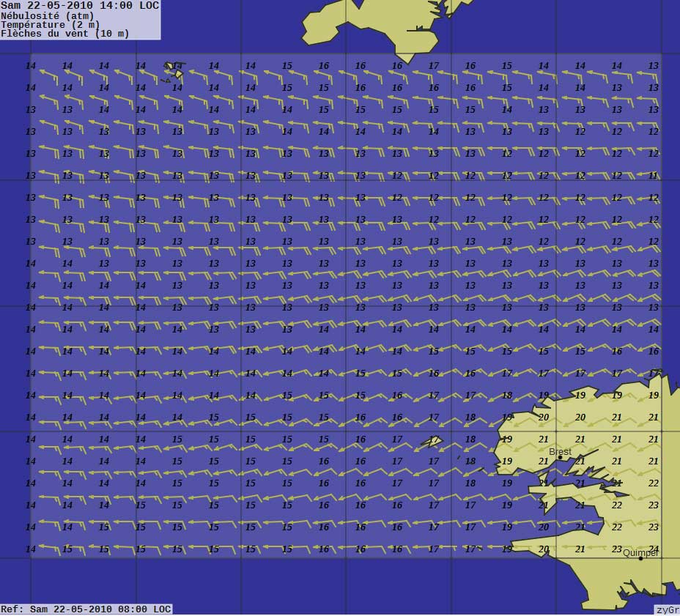Click the temperature value 23 left of Quimper
This screenshot has width=680, height=616.
click(x=617, y=549)
